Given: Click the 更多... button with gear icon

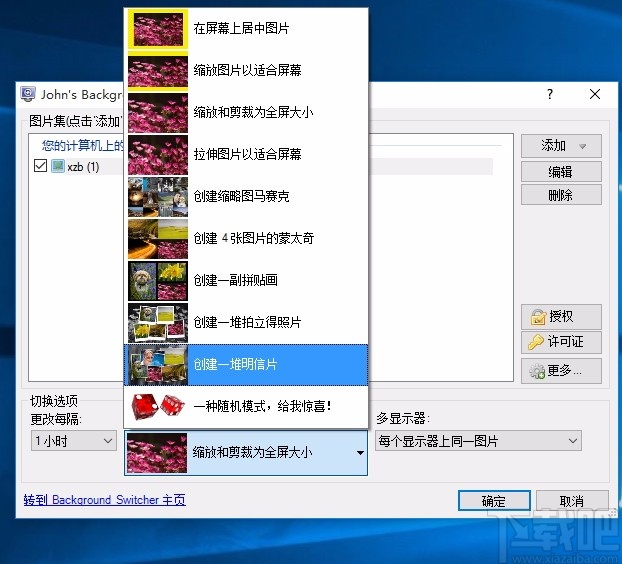Looking at the screenshot, I should pyautogui.click(x=561, y=371).
